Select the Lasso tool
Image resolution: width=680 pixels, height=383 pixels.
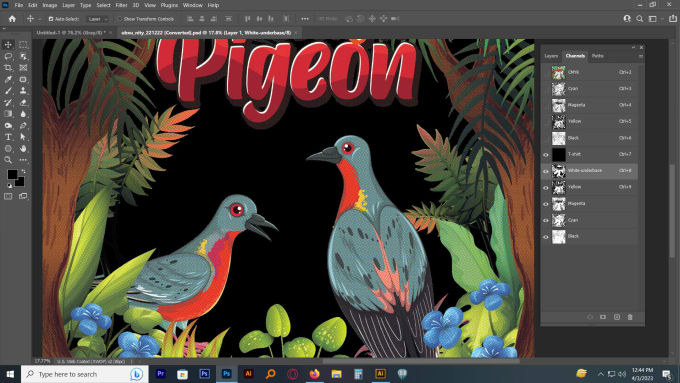click(8, 56)
